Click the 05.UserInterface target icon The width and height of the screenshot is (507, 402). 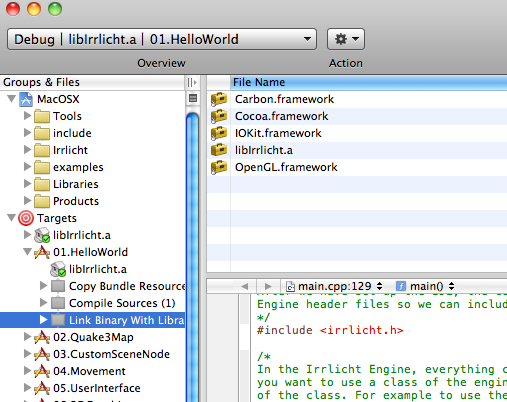(42, 388)
